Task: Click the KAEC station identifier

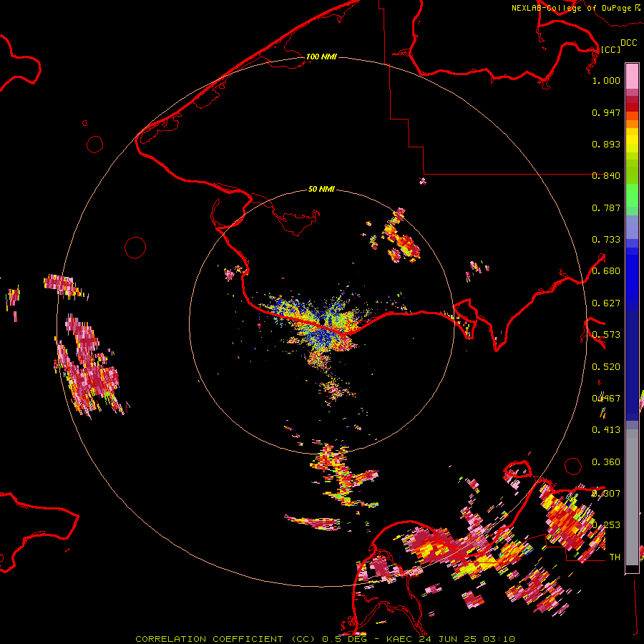Action: point(399,639)
